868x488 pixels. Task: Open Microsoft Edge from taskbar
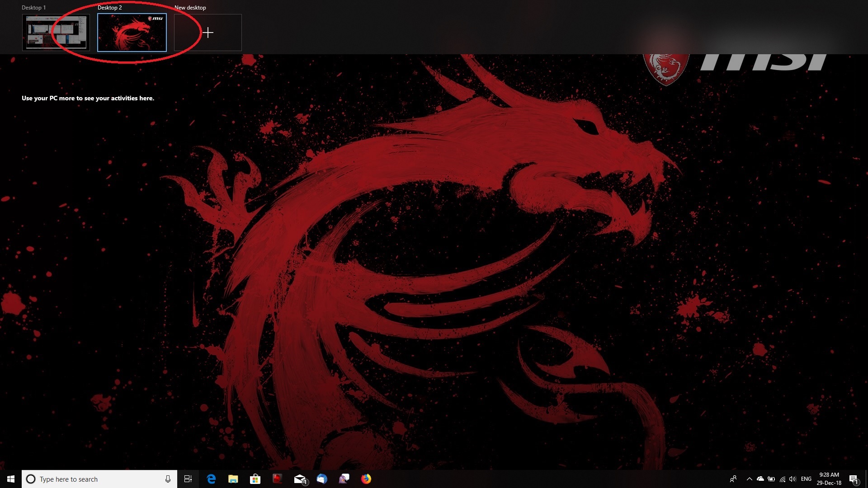point(211,479)
